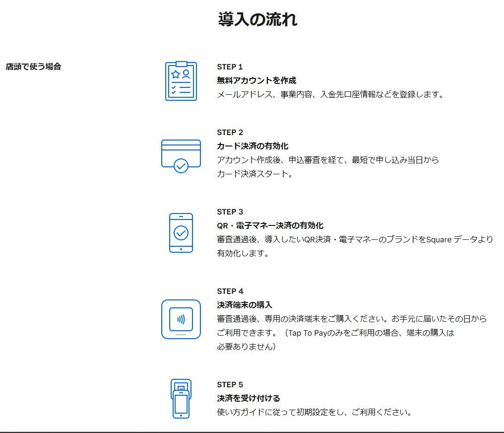The image size is (504, 433).
Task: Click the text mentioning Square データ
Action: pyautogui.click(x=355, y=239)
